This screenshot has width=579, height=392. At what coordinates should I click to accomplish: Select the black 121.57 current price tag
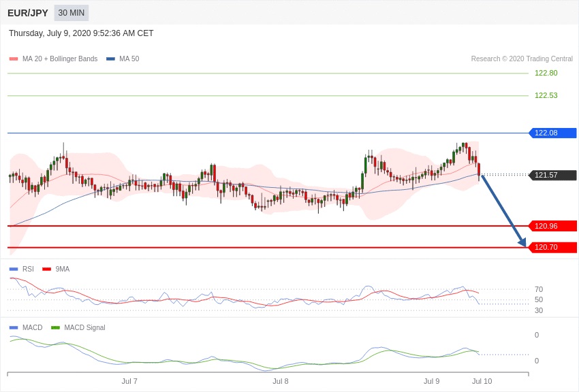coord(552,175)
